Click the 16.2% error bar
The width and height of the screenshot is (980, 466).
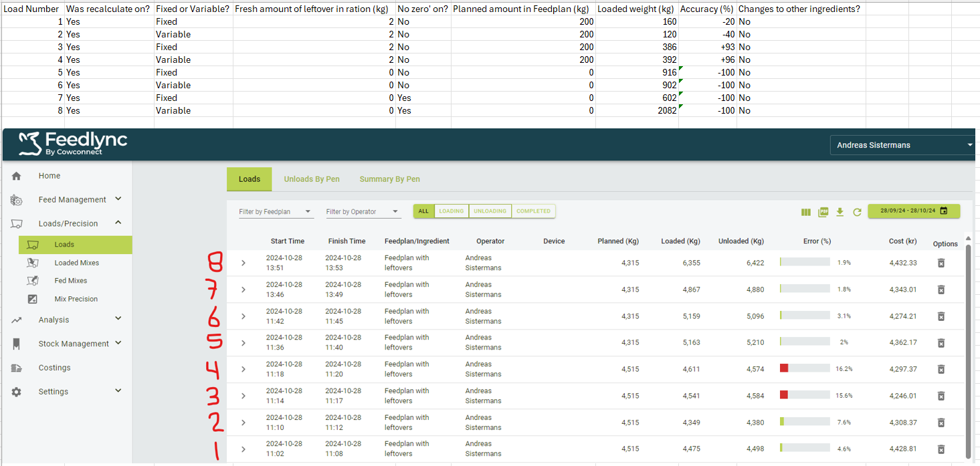click(x=805, y=368)
